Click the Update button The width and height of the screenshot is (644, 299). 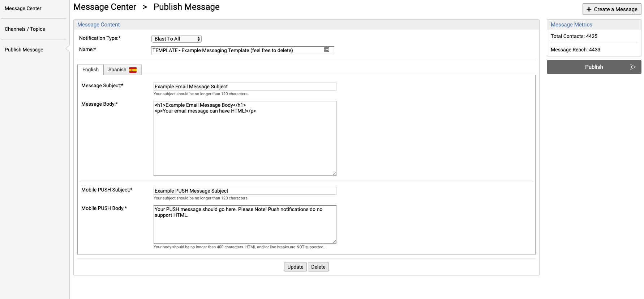tap(295, 267)
